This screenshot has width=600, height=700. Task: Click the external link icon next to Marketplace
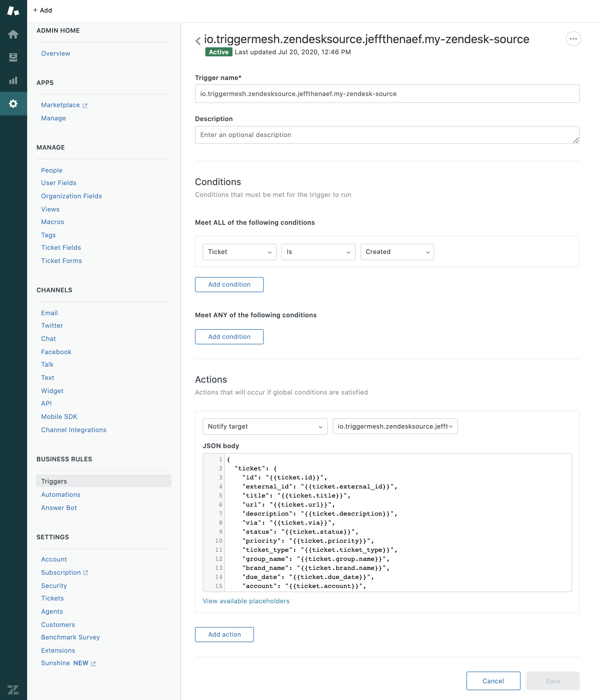(x=85, y=105)
